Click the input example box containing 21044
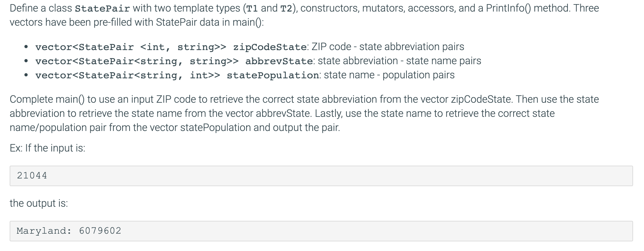Image resolution: width=644 pixels, height=251 pixels. (321, 176)
